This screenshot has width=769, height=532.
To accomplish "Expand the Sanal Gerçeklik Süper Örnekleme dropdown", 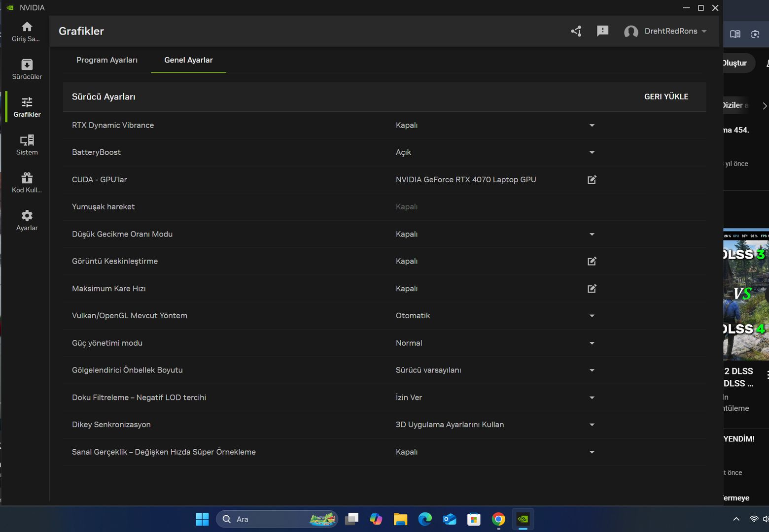I will click(x=592, y=452).
